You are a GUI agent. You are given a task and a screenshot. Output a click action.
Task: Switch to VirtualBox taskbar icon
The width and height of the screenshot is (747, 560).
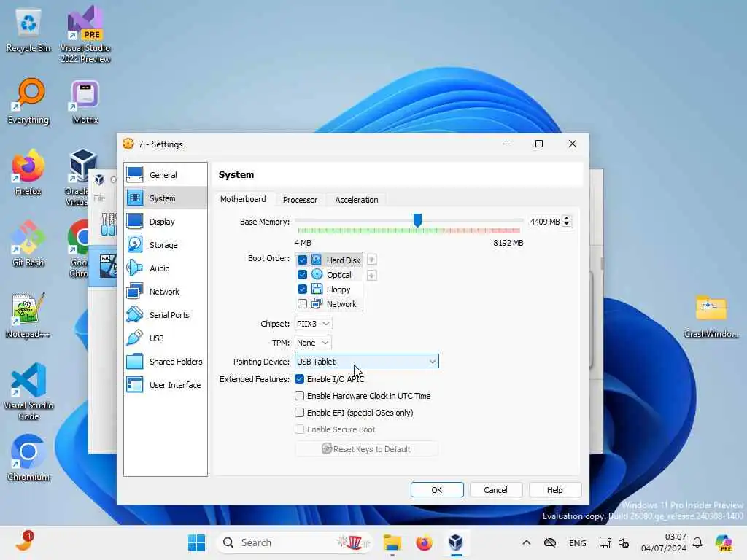(456, 542)
